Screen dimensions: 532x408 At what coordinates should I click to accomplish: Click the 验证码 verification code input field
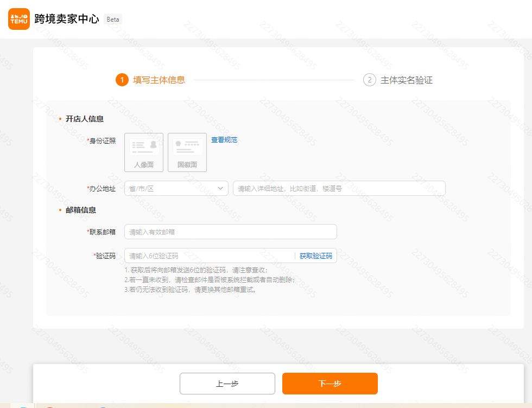(206, 256)
